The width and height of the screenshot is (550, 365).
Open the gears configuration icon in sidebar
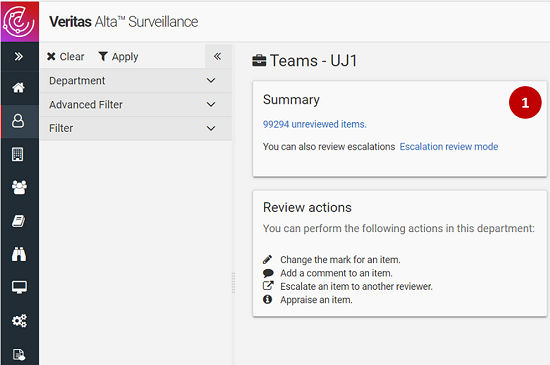(19, 320)
